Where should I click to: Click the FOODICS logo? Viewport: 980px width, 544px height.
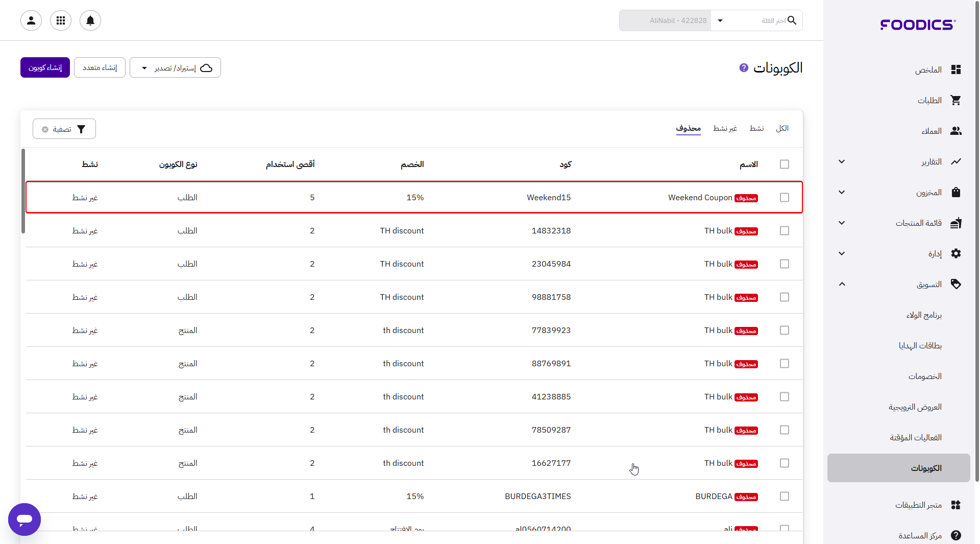tap(918, 25)
